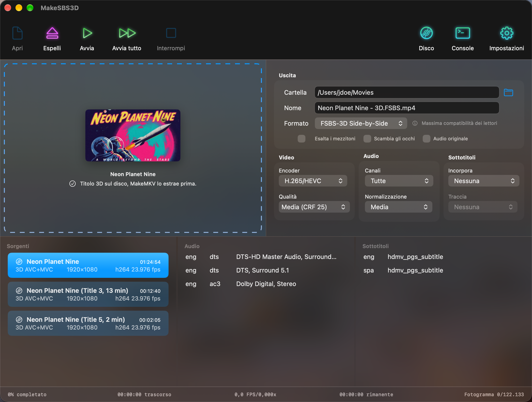The height and width of the screenshot is (402, 532).
Task: Click the Cartella path field
Action: point(407,93)
